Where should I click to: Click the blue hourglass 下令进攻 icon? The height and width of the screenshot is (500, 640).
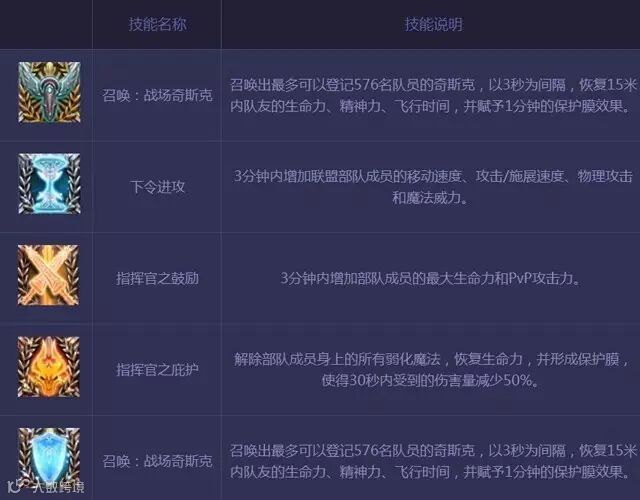[x=49, y=184]
